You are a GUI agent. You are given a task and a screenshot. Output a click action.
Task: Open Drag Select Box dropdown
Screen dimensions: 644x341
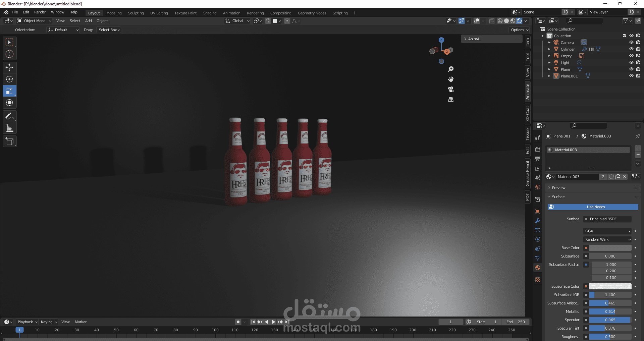(x=109, y=30)
